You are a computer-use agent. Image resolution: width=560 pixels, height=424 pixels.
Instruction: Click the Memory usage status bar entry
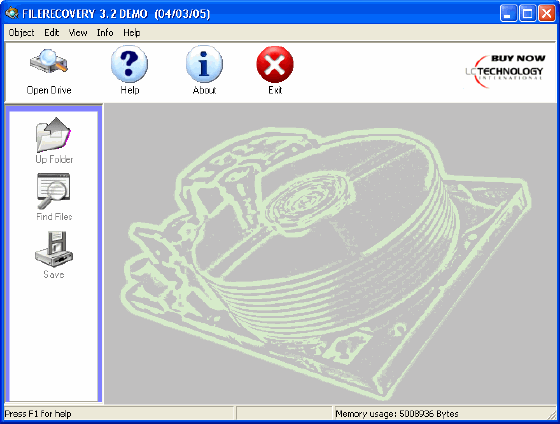pos(397,414)
